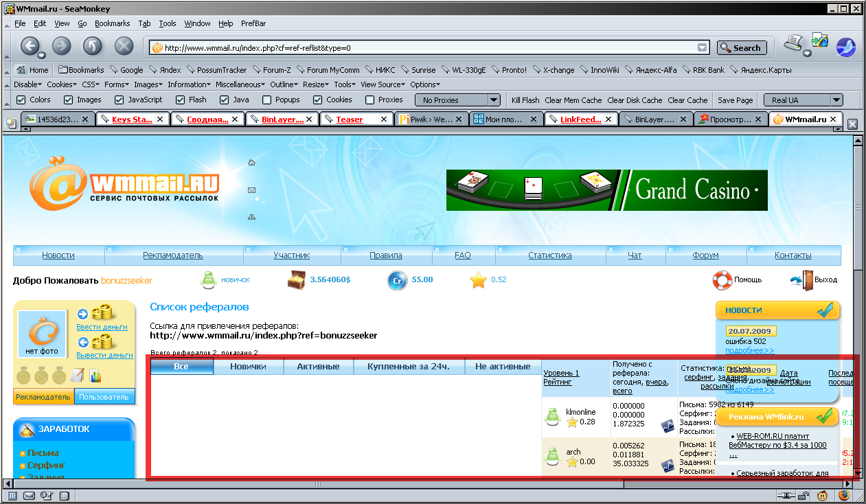Screen dimensions: 866x504
Task: Click the green user avatar of arch
Action: pos(554,456)
